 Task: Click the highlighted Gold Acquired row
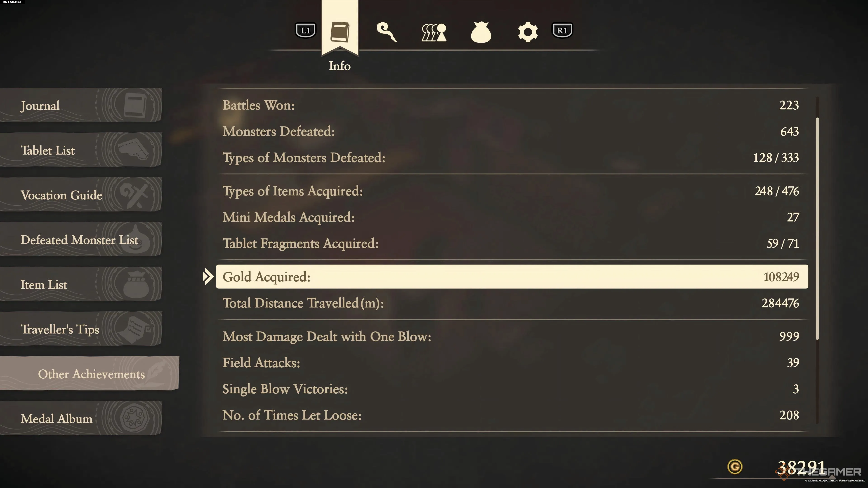click(x=512, y=277)
